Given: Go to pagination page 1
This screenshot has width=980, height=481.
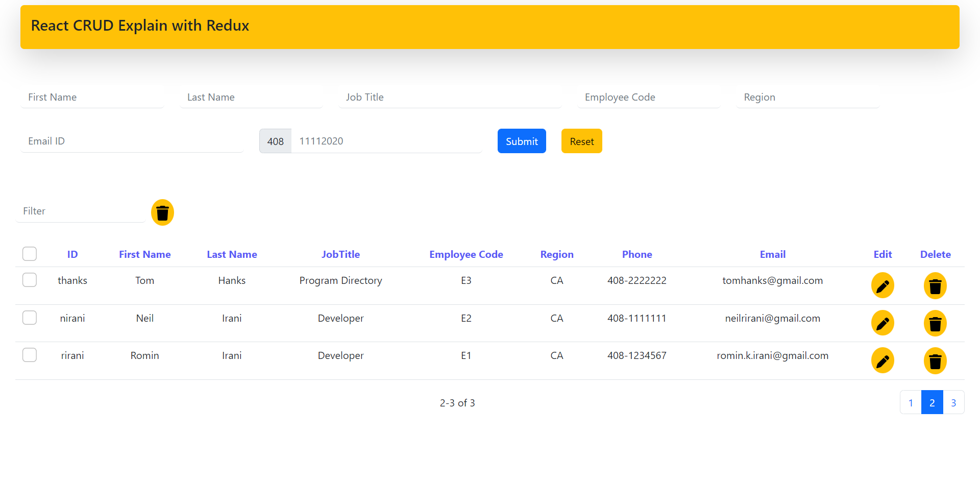Looking at the screenshot, I should tap(911, 402).
